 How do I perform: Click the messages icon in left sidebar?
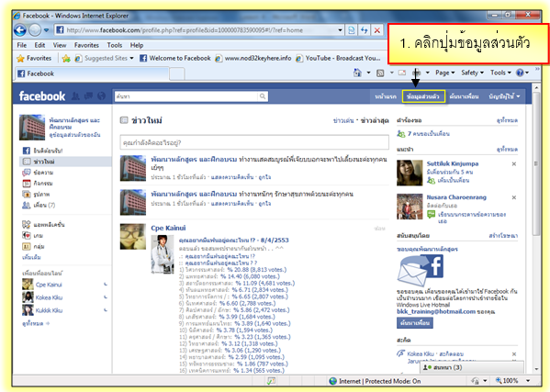27,173
